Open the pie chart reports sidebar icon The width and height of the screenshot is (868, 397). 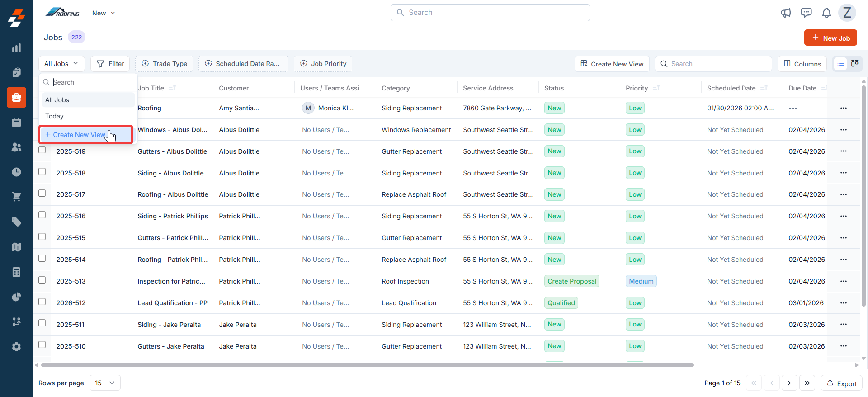(x=16, y=297)
